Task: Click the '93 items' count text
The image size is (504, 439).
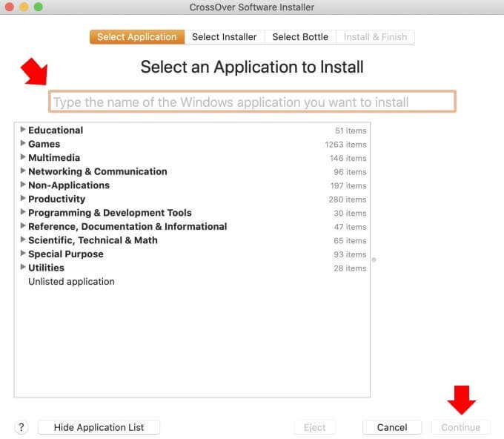Action: 350,254
